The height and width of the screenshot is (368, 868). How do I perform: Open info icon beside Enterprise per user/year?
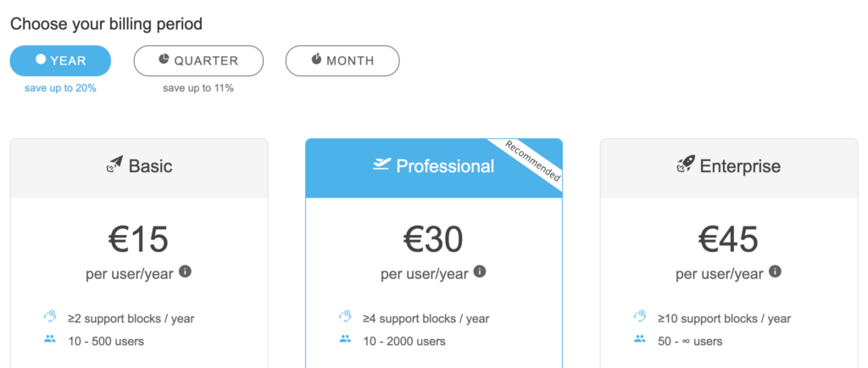(x=775, y=272)
